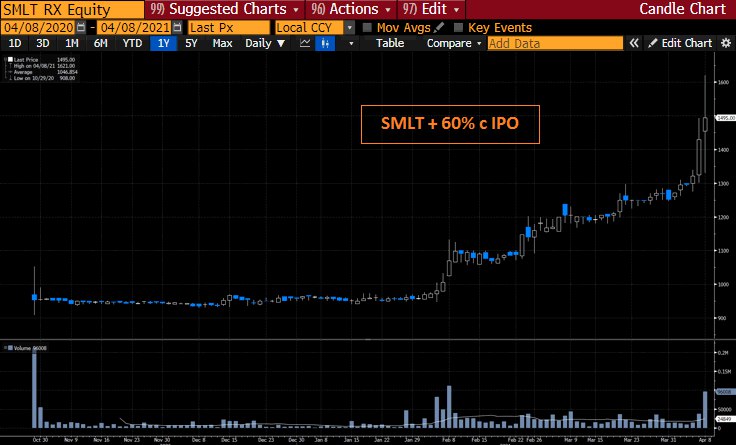
Task: Open the Table view
Action: point(390,43)
